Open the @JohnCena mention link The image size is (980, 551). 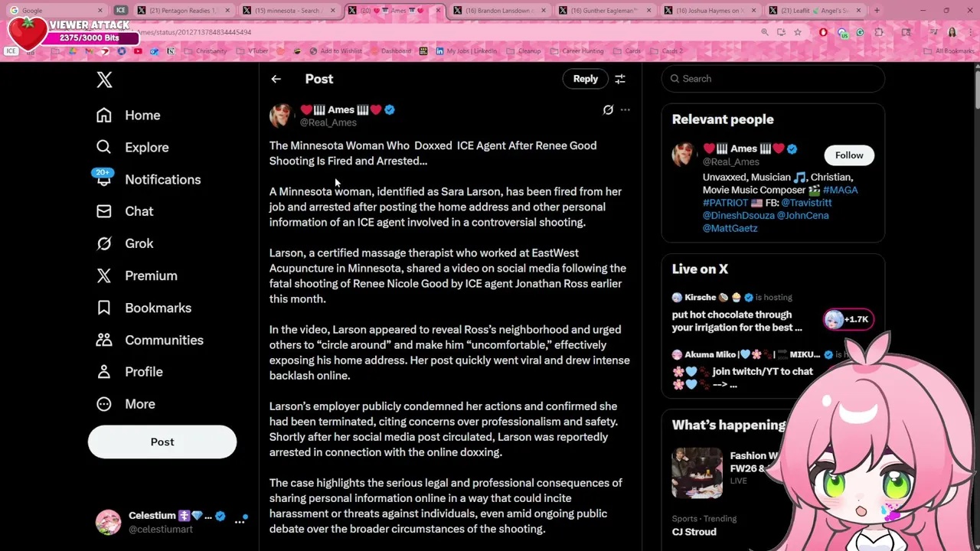pyautogui.click(x=802, y=216)
